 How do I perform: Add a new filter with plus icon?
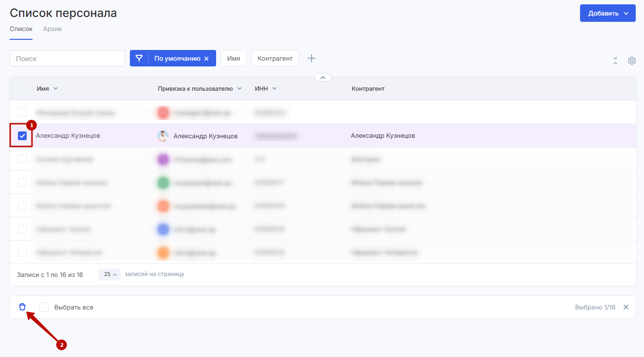tap(312, 58)
